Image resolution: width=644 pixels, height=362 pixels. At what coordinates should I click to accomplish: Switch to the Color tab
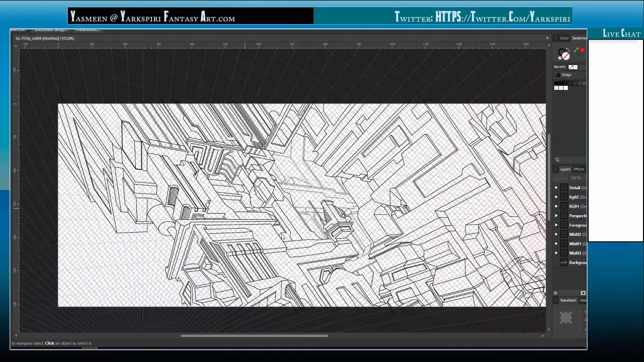point(565,38)
